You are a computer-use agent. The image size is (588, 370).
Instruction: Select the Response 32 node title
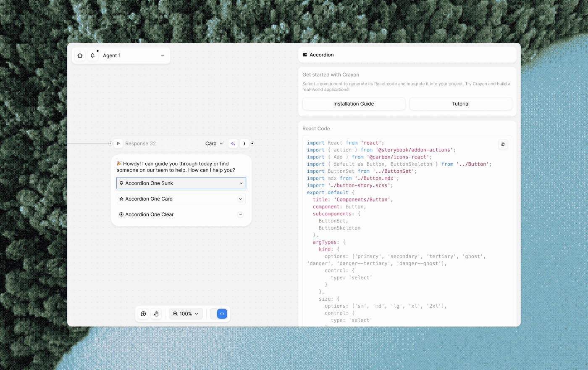(140, 143)
